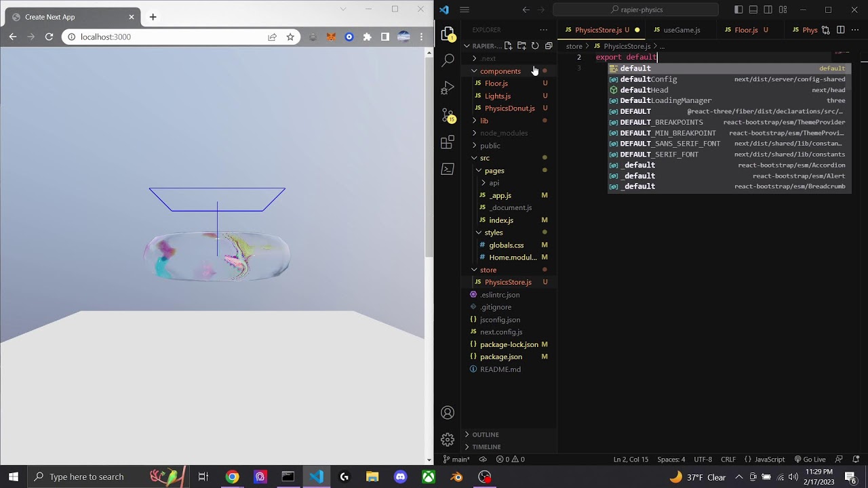
Task: Change JavaScript language mode in status bar
Action: [764, 459]
